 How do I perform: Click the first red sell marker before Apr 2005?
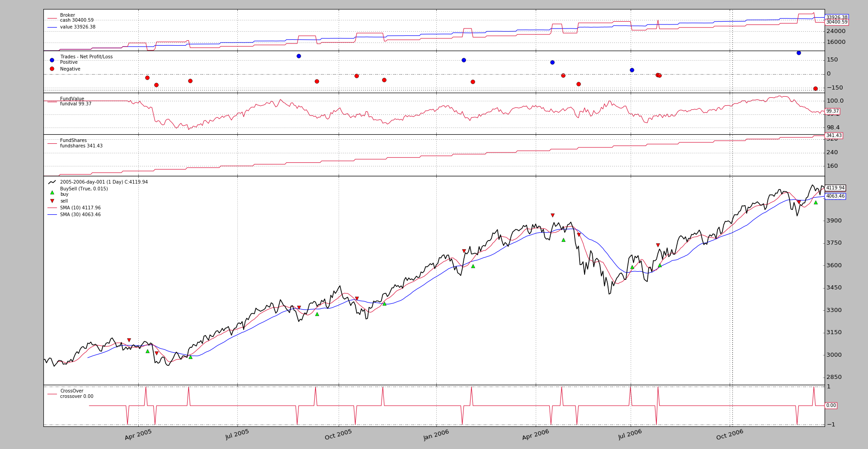click(129, 340)
